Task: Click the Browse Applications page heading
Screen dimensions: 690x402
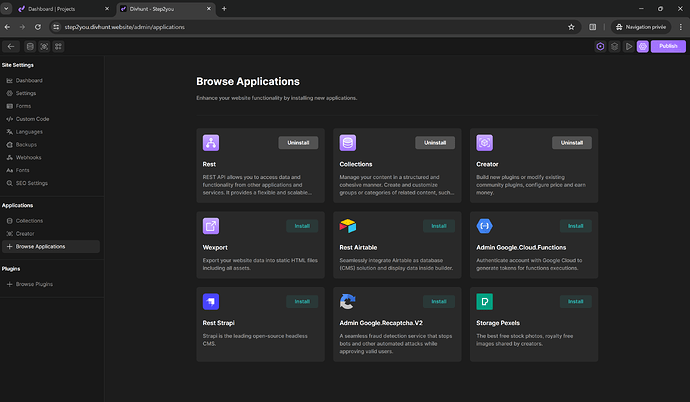Action: point(248,81)
